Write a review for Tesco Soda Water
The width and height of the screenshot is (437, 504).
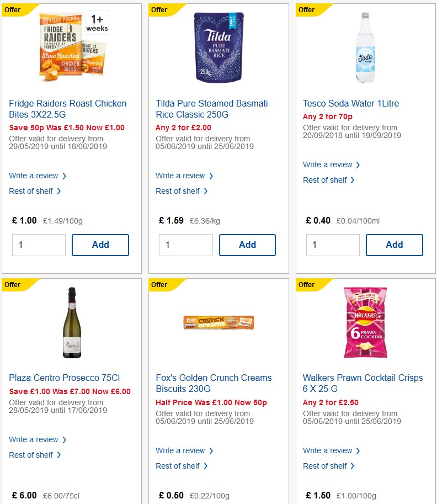point(328,165)
